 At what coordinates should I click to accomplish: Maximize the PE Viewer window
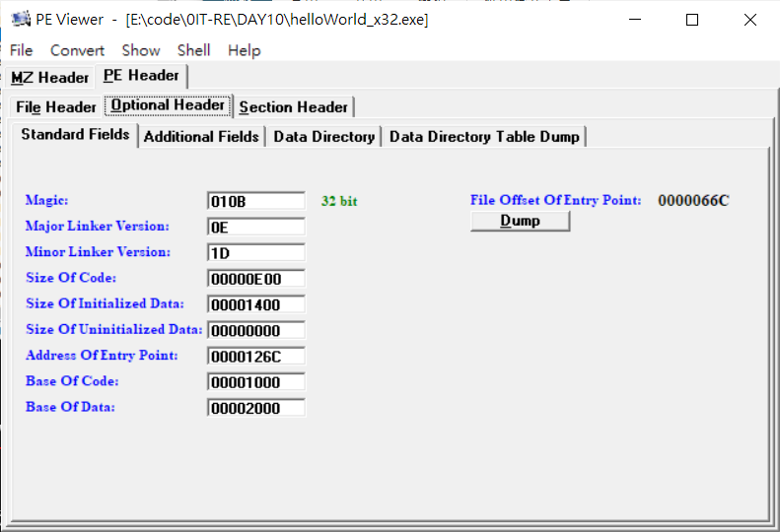pos(692,20)
